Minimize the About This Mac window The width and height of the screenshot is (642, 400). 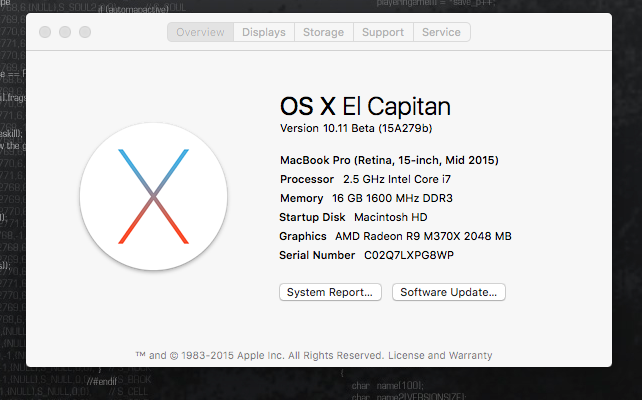tap(65, 32)
